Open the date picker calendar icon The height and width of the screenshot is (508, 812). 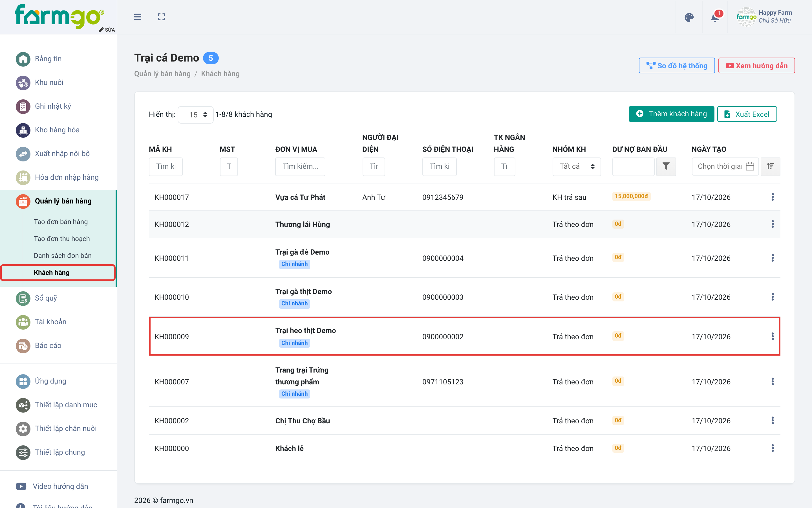pos(750,166)
